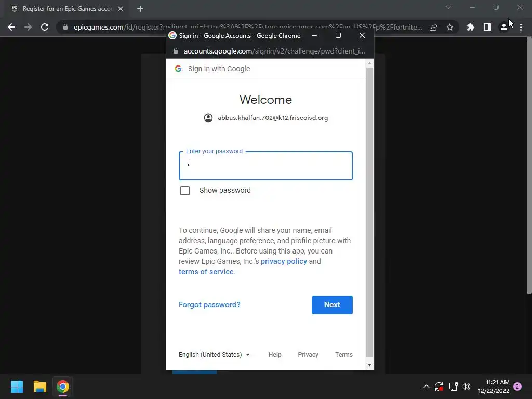Open File Explorer from the taskbar

39,387
